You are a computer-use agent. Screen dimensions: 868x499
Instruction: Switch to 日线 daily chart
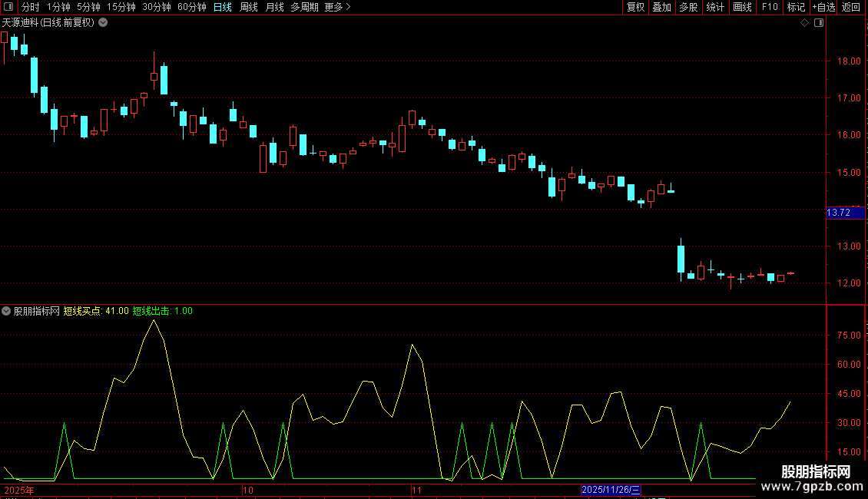tap(223, 7)
